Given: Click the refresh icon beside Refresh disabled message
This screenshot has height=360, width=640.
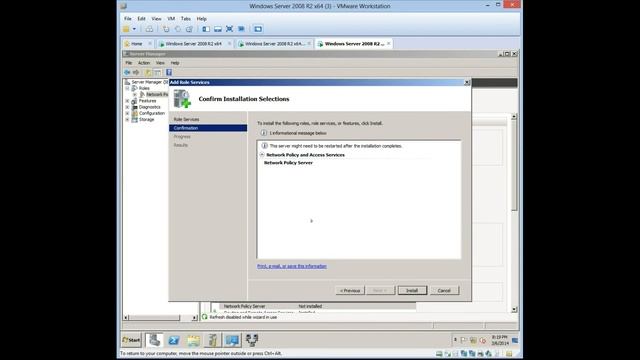Looking at the screenshot, I should coord(205,317).
